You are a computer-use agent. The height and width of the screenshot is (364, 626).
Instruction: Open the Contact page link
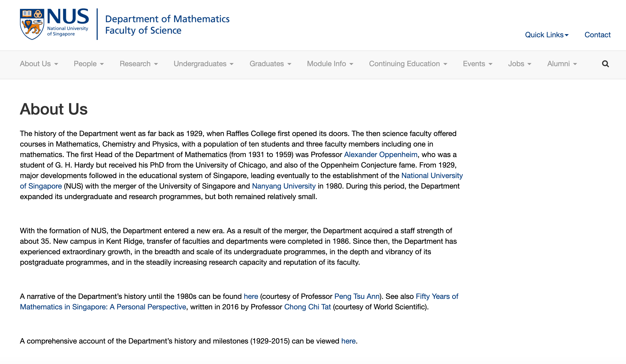click(597, 35)
